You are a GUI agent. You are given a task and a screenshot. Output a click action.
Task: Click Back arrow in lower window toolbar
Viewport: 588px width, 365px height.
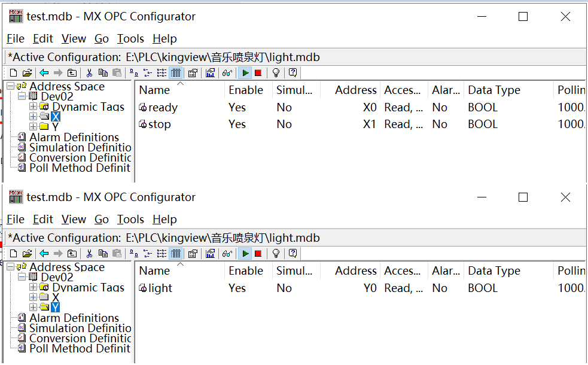44,254
